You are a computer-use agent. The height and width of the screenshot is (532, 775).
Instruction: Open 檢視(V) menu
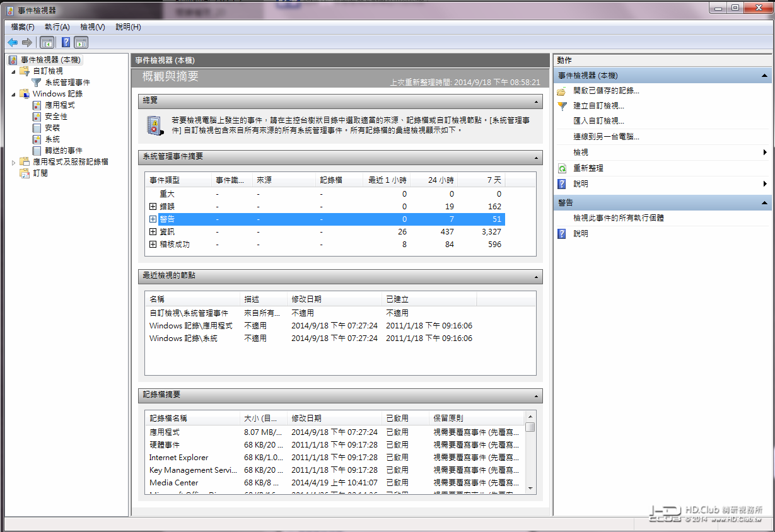[93, 27]
